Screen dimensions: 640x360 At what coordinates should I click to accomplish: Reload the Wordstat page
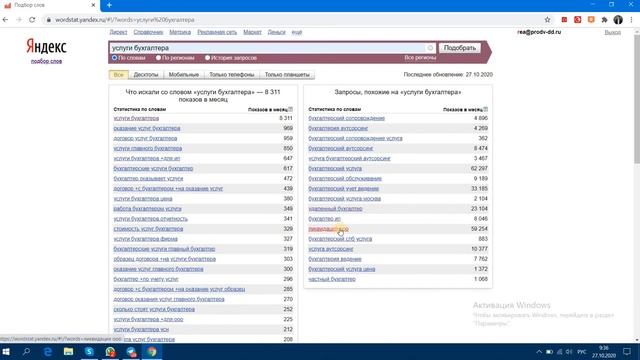(32, 20)
